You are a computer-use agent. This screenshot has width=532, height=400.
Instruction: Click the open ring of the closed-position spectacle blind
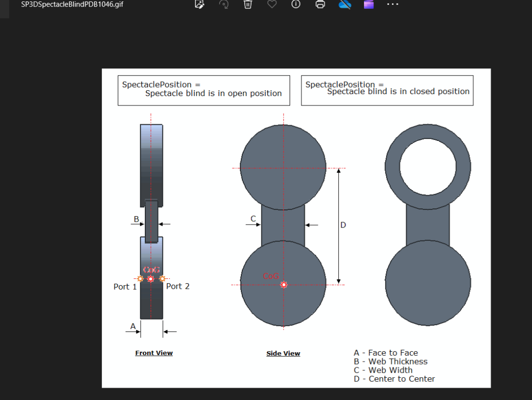click(x=428, y=167)
